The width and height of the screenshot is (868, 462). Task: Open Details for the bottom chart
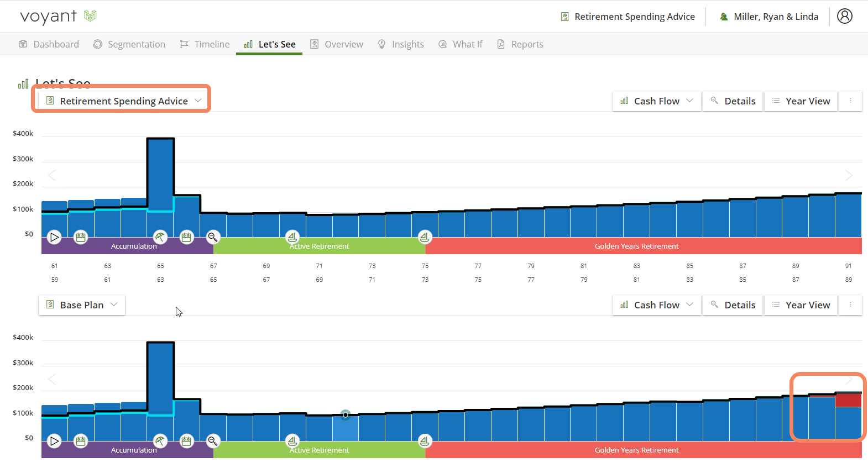pos(733,305)
